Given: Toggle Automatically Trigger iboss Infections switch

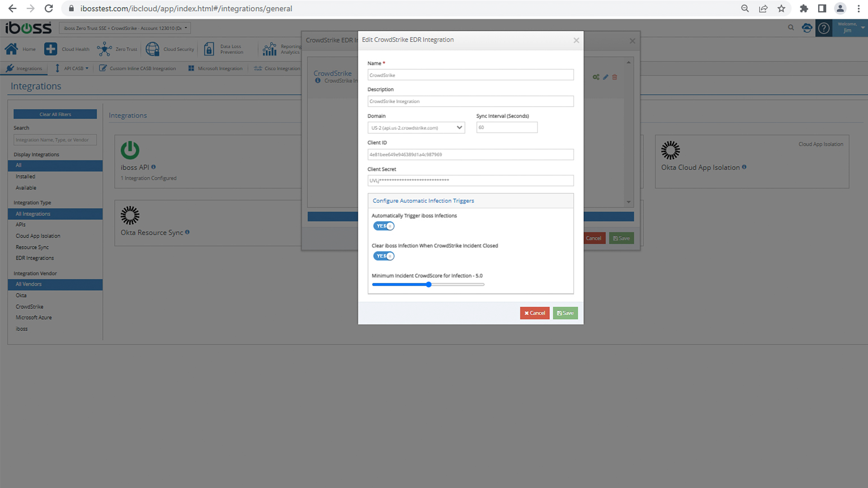Looking at the screenshot, I should (x=383, y=226).
